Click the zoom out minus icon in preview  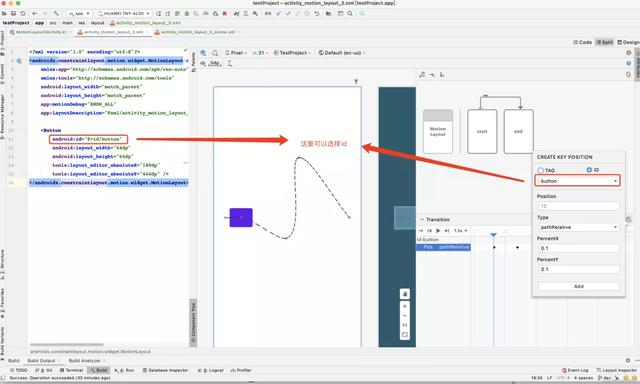pos(405,315)
